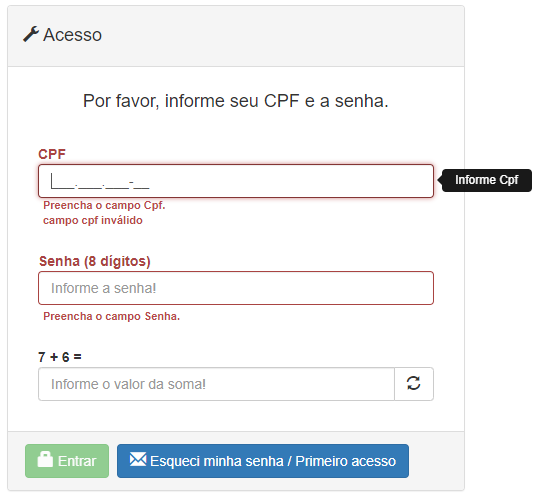
Task: Click 'Por favor, informe seu CPF' heading
Action: click(236, 101)
